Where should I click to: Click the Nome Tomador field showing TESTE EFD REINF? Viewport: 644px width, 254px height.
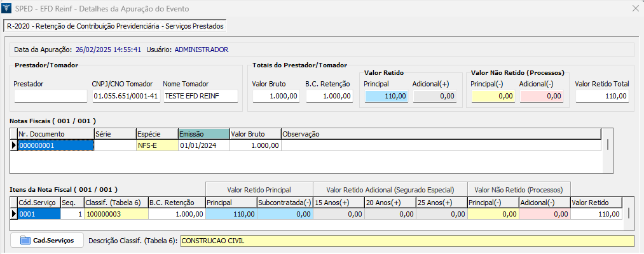point(199,96)
